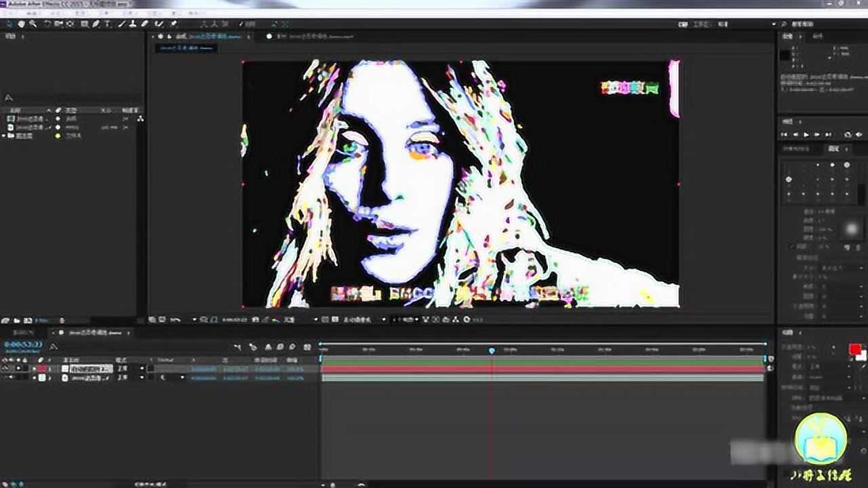Screen dimensions: 868x488
Task: Jump to last frame in Preview panel
Action: [x=827, y=134]
